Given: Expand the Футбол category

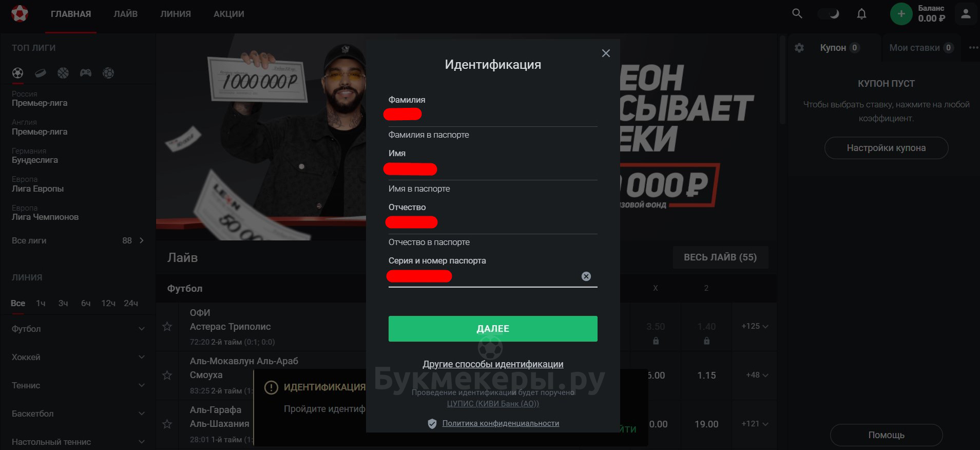Looking at the screenshot, I should 77,329.
